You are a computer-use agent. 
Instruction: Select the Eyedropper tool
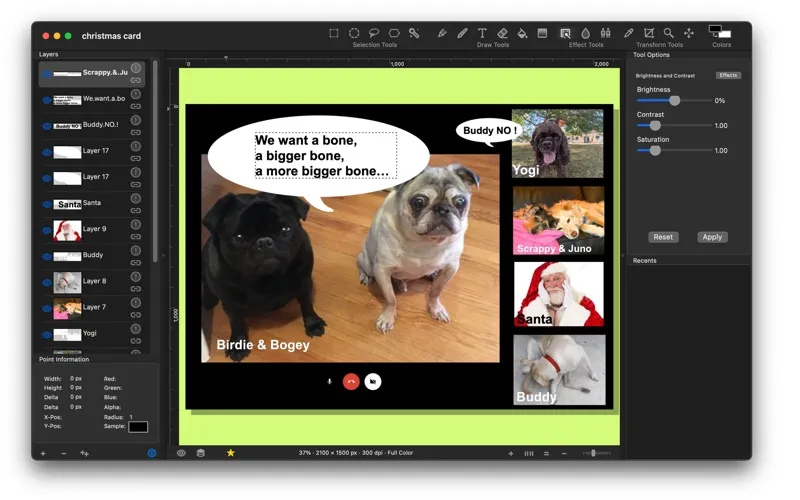click(629, 33)
